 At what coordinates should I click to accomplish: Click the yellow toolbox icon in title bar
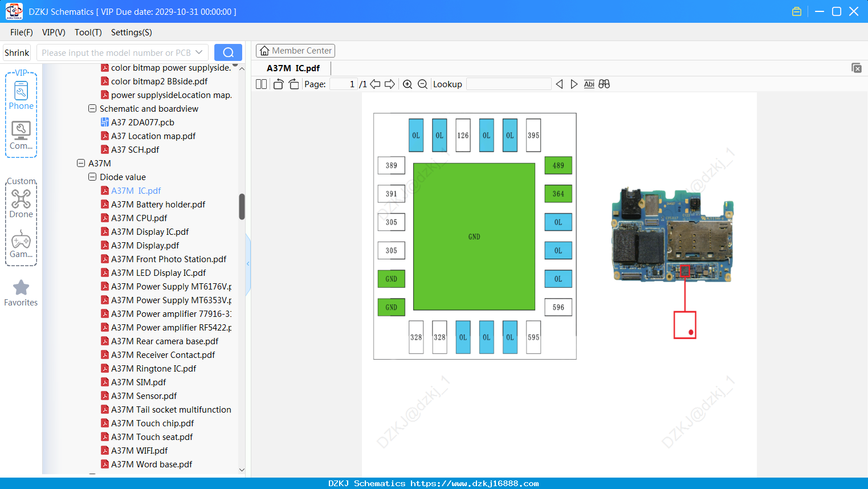click(x=797, y=11)
